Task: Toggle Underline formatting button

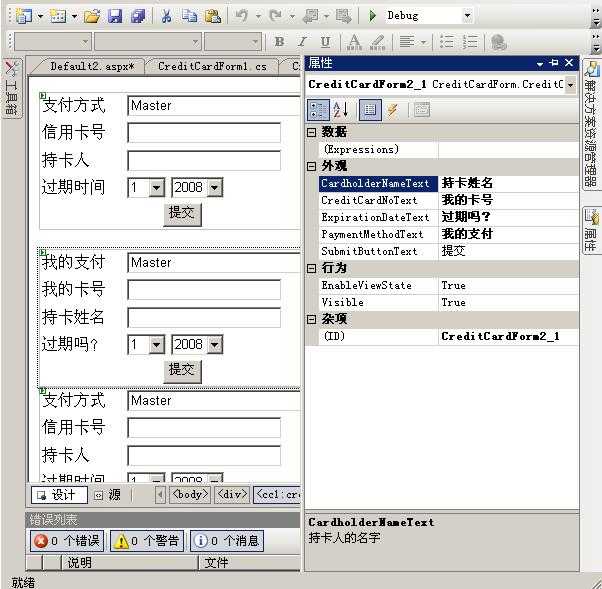Action: click(x=326, y=41)
